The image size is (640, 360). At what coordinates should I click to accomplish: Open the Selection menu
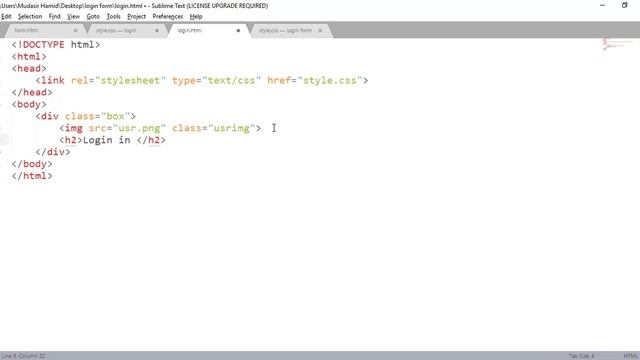tap(30, 16)
